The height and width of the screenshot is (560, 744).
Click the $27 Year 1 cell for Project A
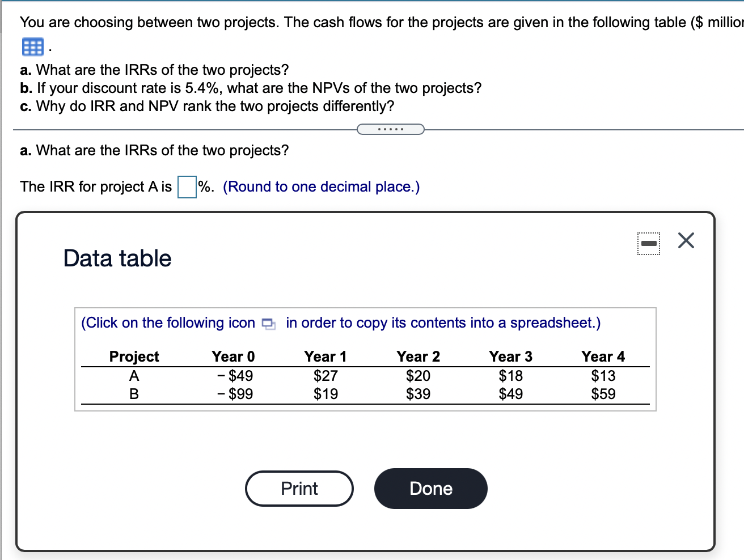pos(325,375)
